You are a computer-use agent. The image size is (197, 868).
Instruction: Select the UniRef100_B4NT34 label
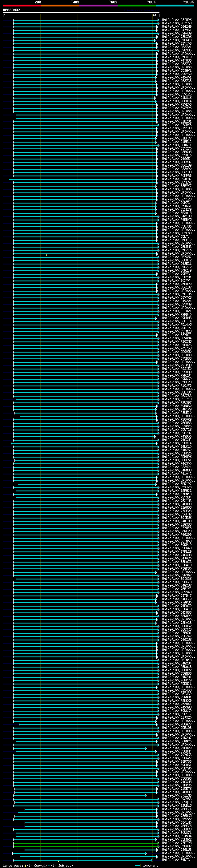pyautogui.click(x=177, y=860)
